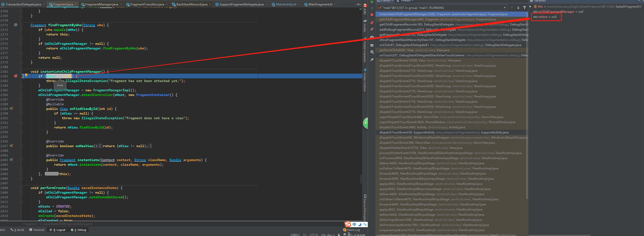Open the Event Log
The height and width of the screenshot is (236, 644).
pos(352,230)
